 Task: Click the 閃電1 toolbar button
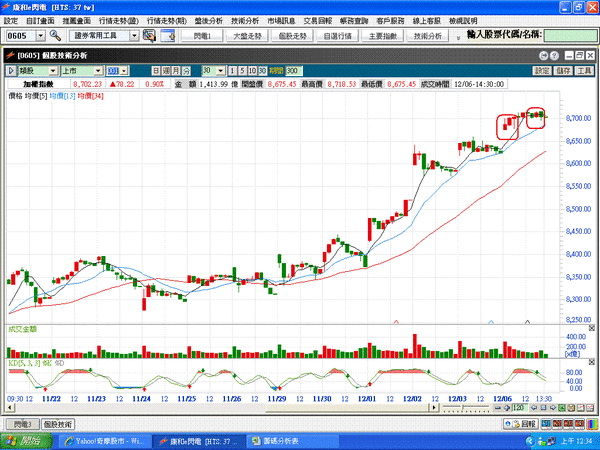[x=202, y=36]
